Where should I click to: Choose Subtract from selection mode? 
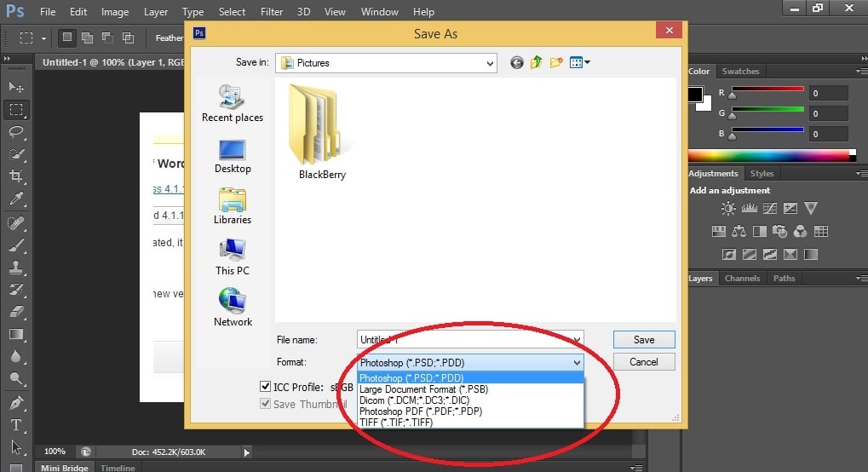[x=107, y=37]
